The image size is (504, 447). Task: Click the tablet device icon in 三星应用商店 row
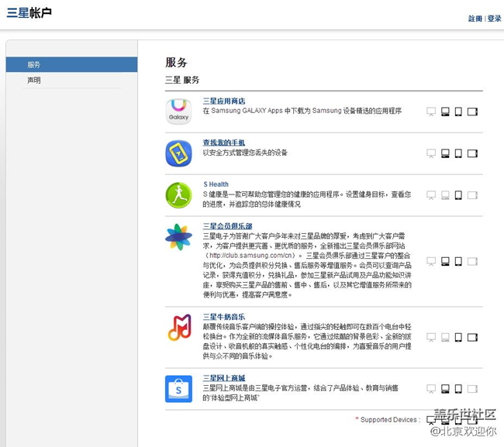472,112
